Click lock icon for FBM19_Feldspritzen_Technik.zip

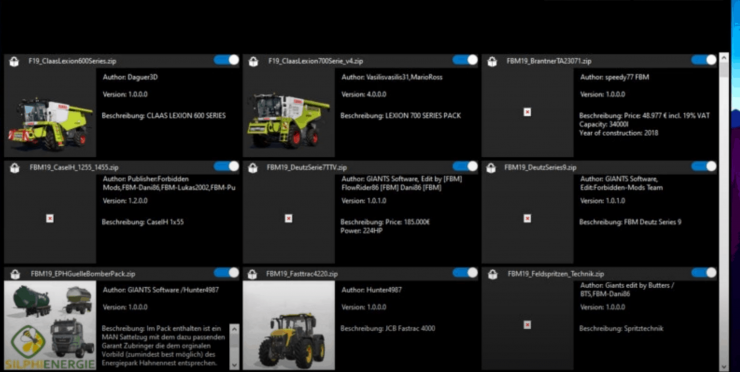(x=493, y=274)
